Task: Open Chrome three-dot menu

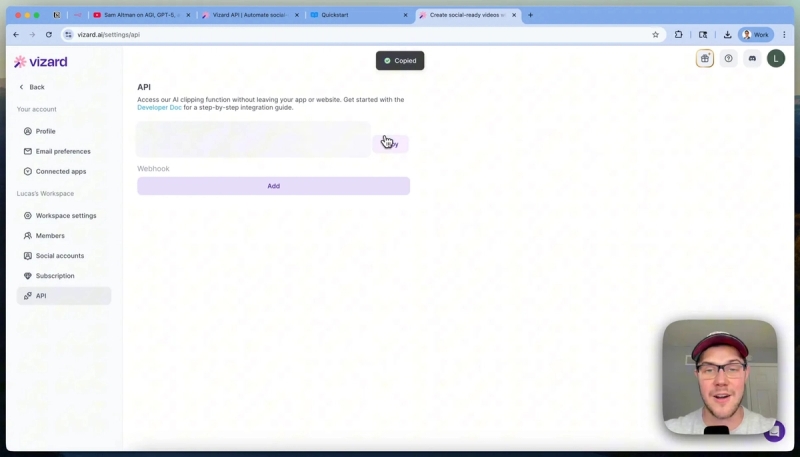Action: pyautogui.click(x=784, y=35)
